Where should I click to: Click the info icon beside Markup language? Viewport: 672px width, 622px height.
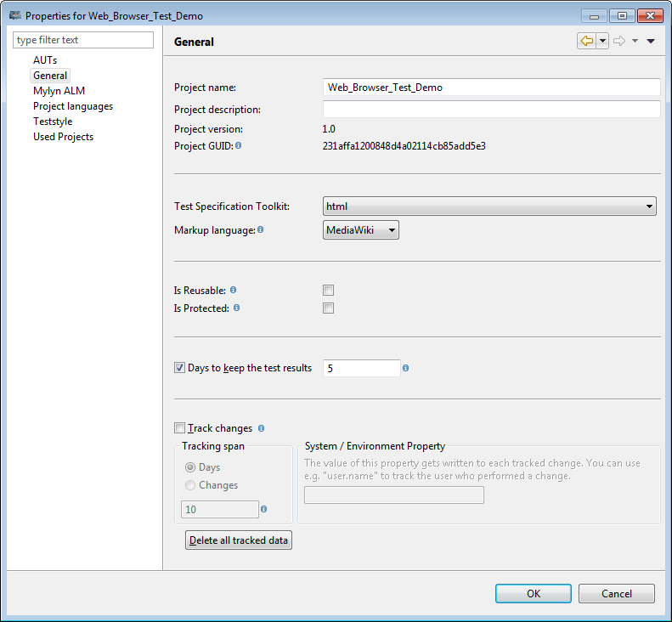[261, 229]
